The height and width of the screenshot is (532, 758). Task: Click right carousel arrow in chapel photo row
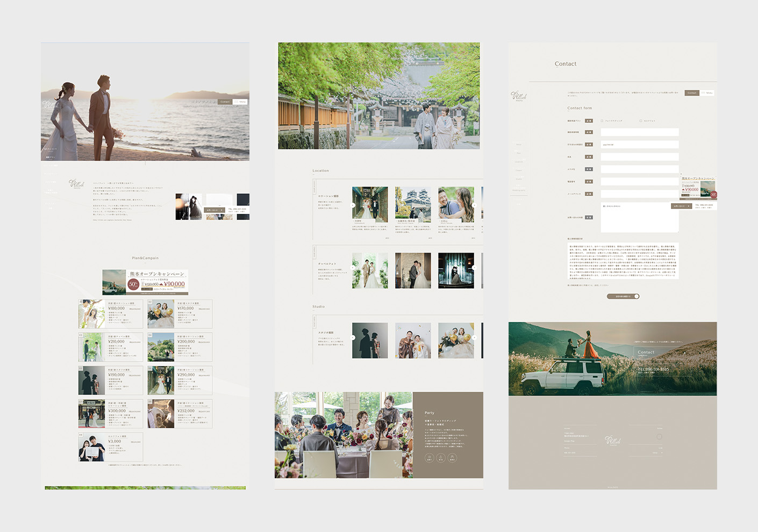[474, 268]
